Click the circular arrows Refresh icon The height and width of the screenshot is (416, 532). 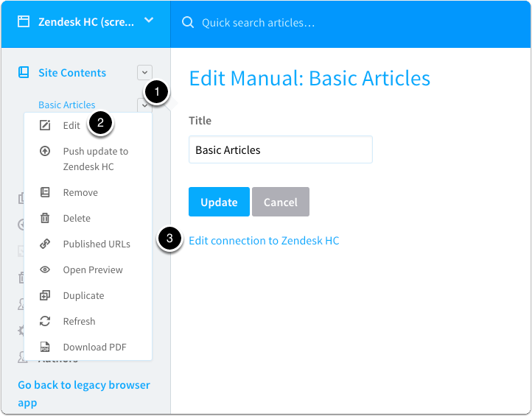click(45, 321)
